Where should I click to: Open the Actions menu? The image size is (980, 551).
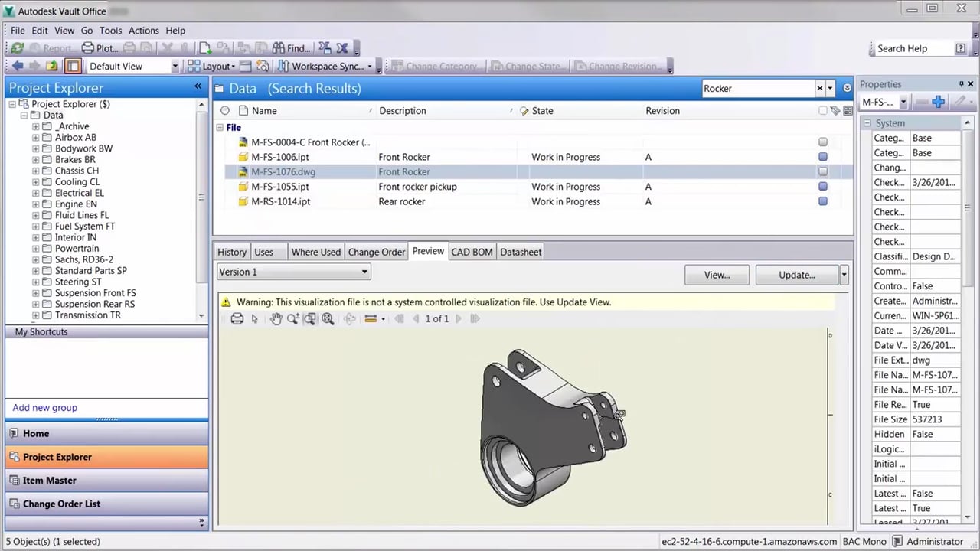144,31
